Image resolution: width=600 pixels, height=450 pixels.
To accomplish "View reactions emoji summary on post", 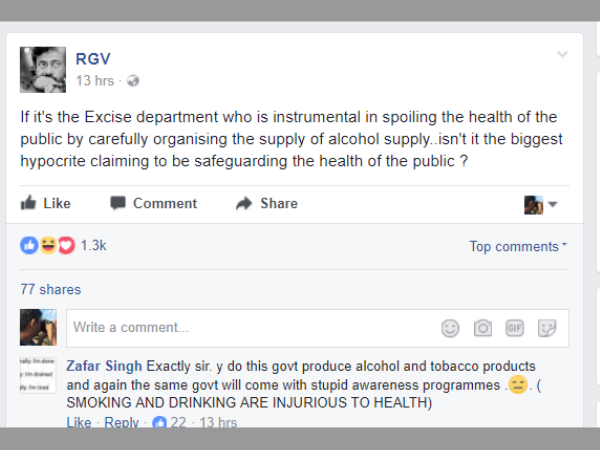I will [x=48, y=245].
